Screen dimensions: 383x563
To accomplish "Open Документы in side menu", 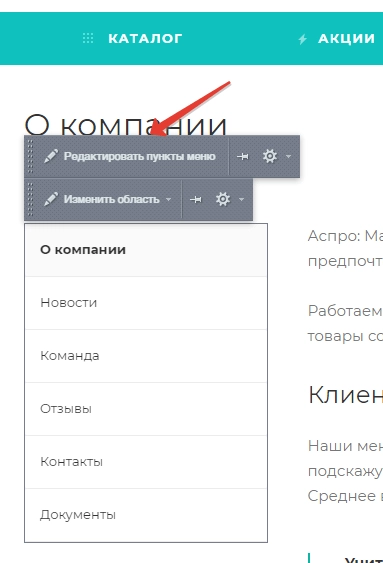I will tap(146, 515).
